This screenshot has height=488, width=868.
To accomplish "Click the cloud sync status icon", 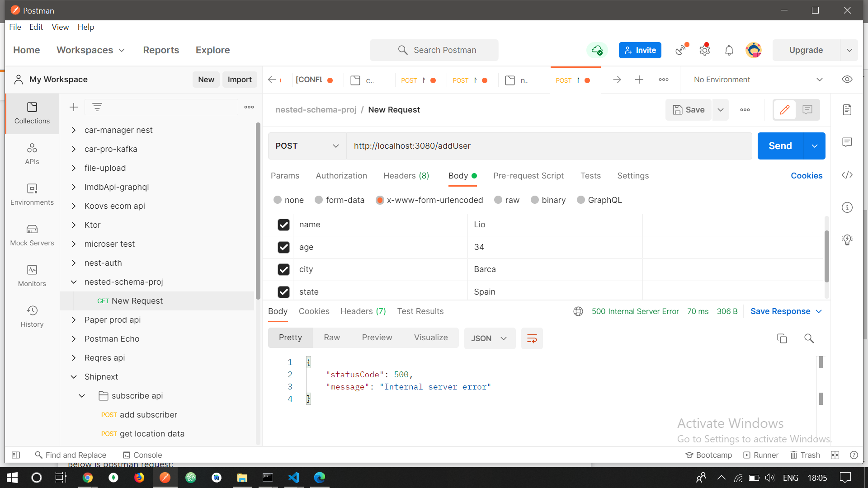I will click(x=597, y=50).
